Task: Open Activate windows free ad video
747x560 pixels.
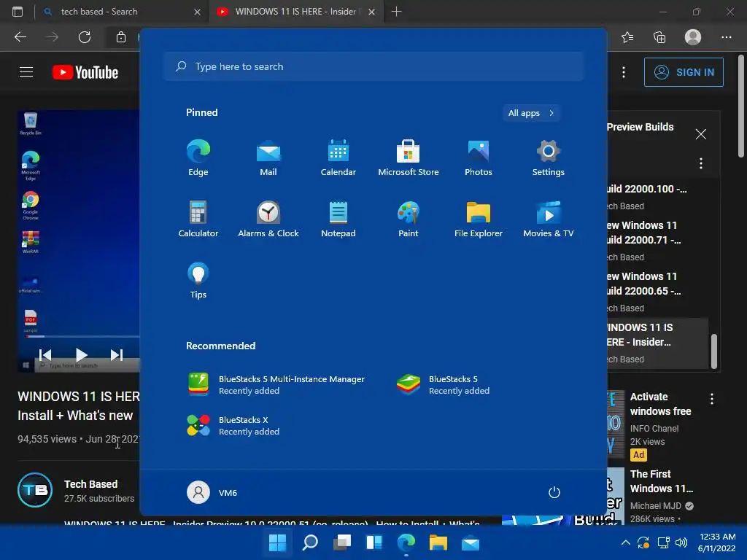Action: point(660,404)
